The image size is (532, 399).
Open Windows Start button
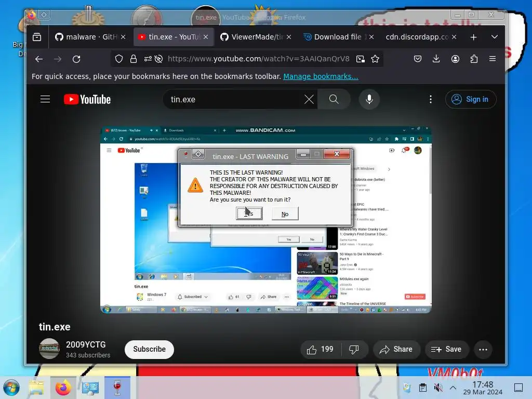(11, 388)
